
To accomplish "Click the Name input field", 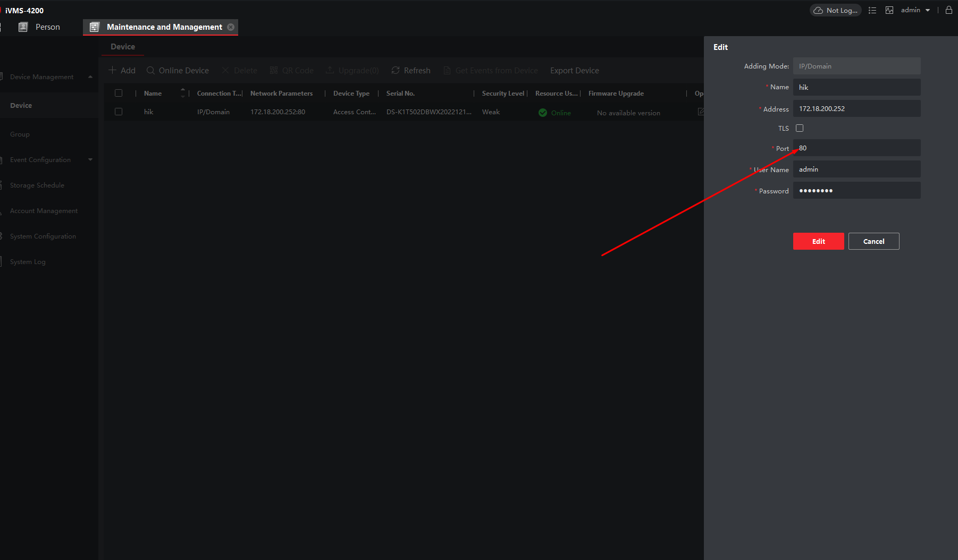I will [x=856, y=87].
